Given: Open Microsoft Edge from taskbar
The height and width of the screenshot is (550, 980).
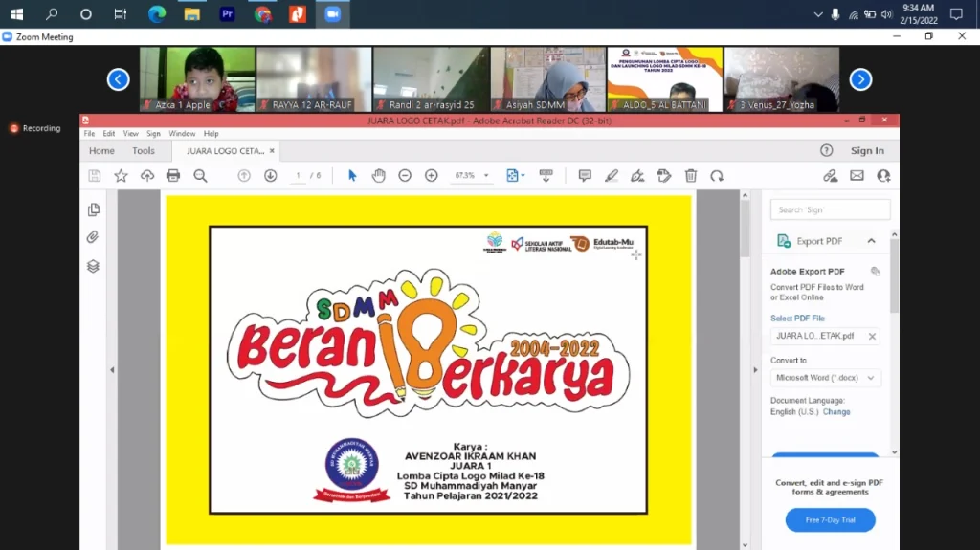Looking at the screenshot, I should [x=156, y=13].
